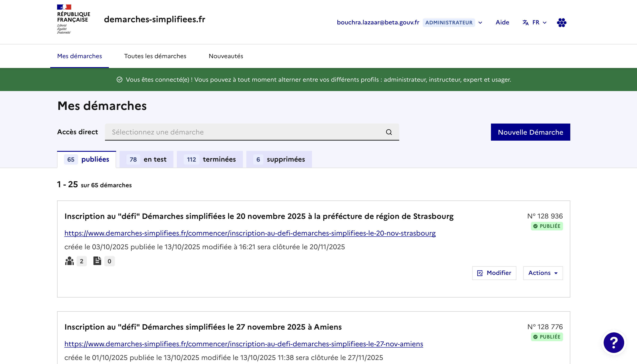Open the Nouveautés menu item
This screenshot has width=637, height=364.
coord(226,56)
